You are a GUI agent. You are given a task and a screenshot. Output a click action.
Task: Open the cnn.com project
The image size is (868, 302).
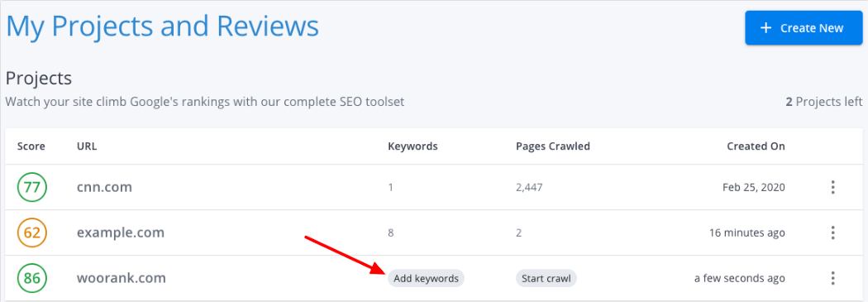105,187
